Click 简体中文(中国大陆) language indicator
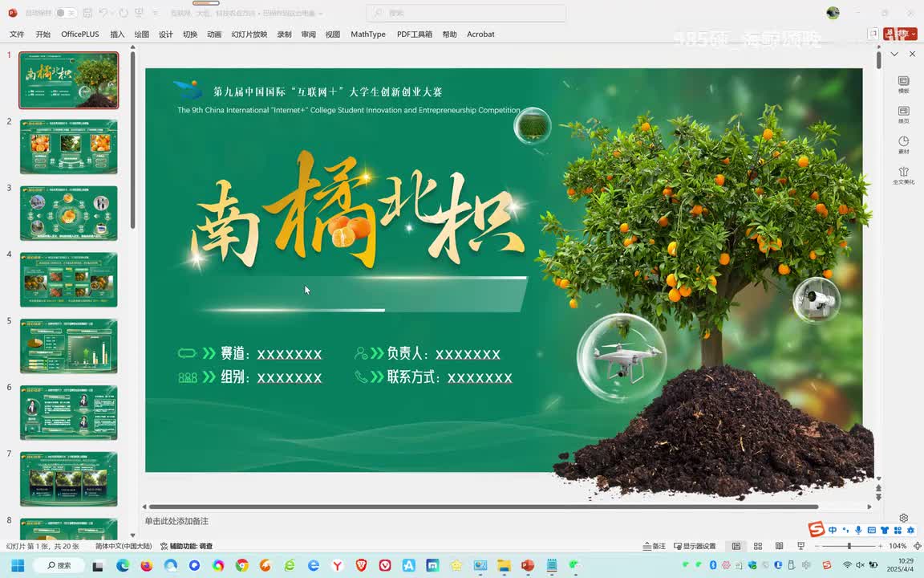Viewport: 924px width, 578px height. click(x=124, y=546)
